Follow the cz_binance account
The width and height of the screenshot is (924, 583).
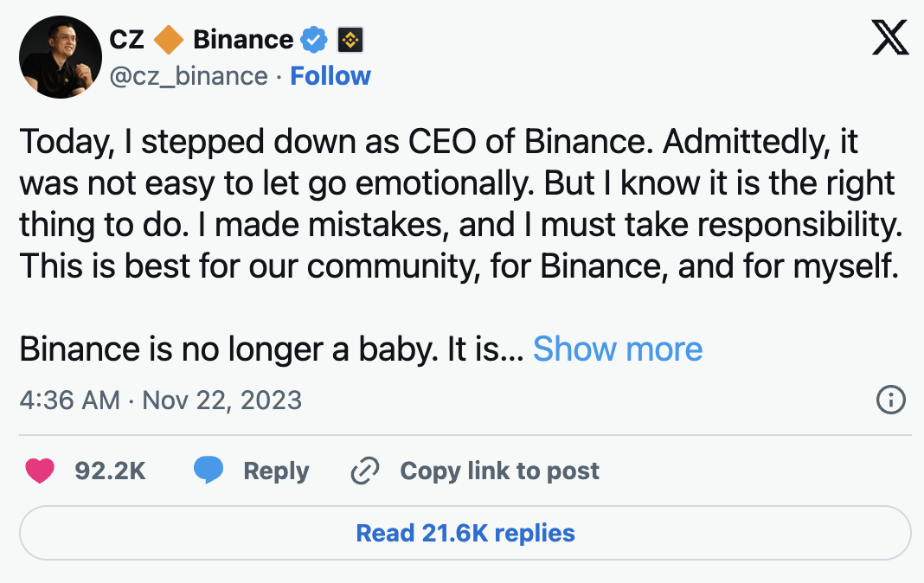pyautogui.click(x=330, y=76)
